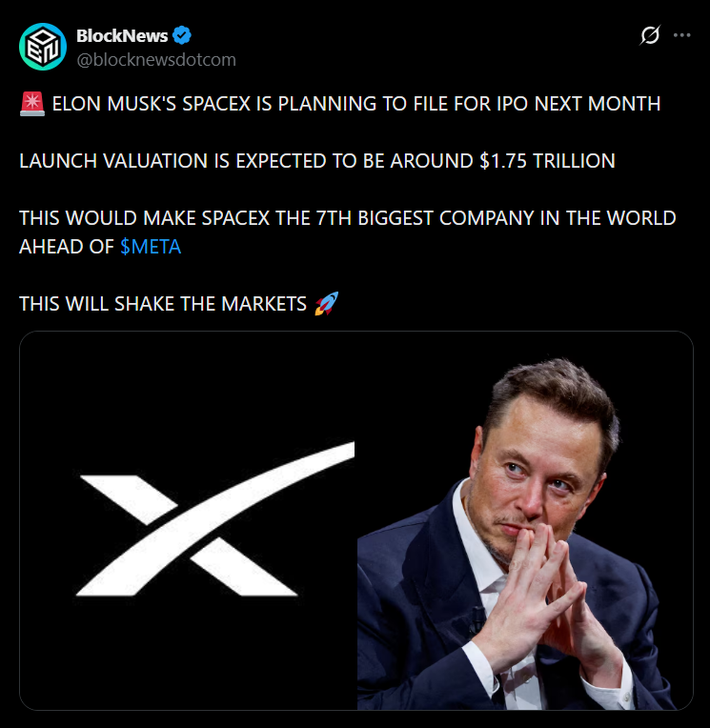Open the $META cashtag link

[x=151, y=247]
